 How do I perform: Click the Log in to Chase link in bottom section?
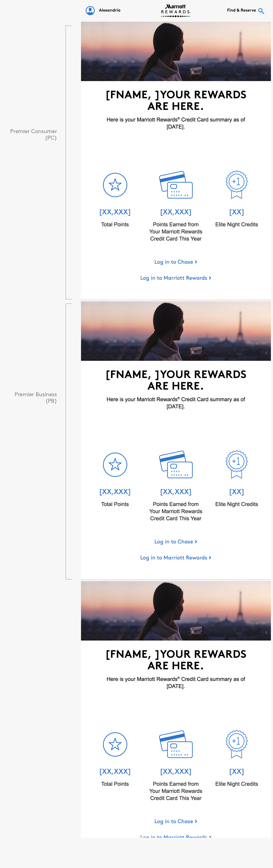(x=175, y=821)
